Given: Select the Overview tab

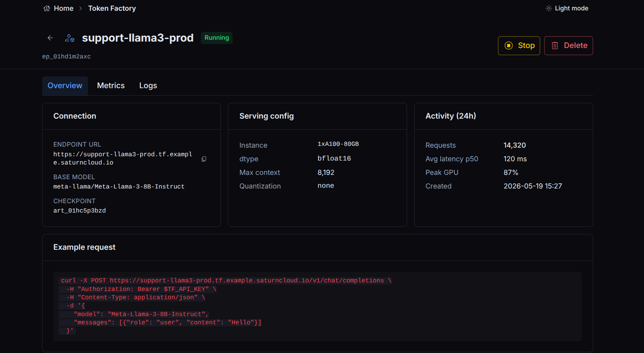Looking at the screenshot, I should pyautogui.click(x=65, y=86).
